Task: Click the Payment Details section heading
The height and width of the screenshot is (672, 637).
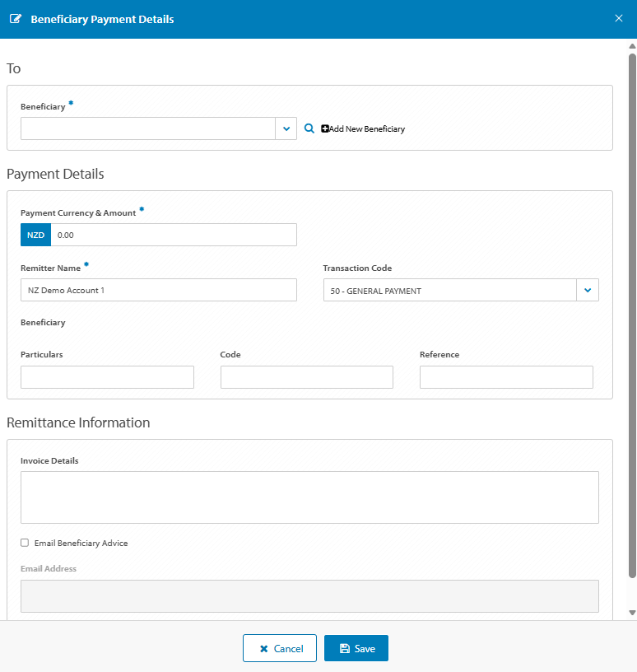Action: (55, 174)
